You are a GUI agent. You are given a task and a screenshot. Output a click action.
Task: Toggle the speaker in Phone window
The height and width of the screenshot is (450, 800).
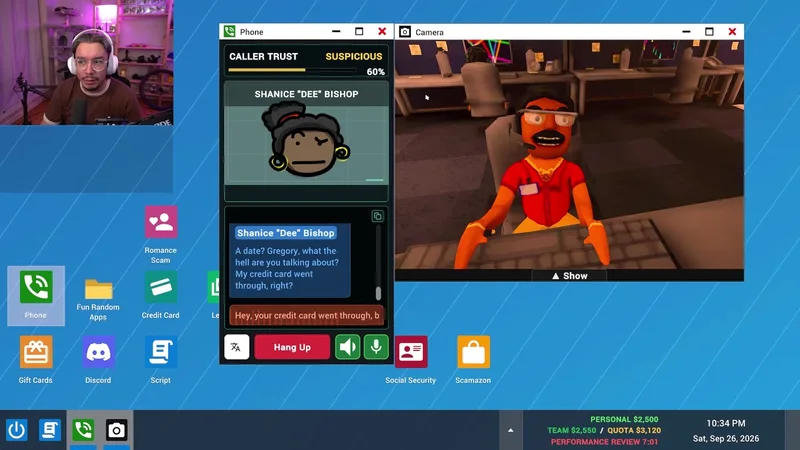[347, 347]
